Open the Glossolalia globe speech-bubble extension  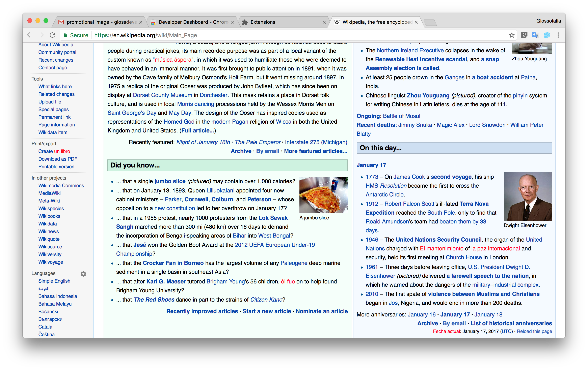(547, 35)
